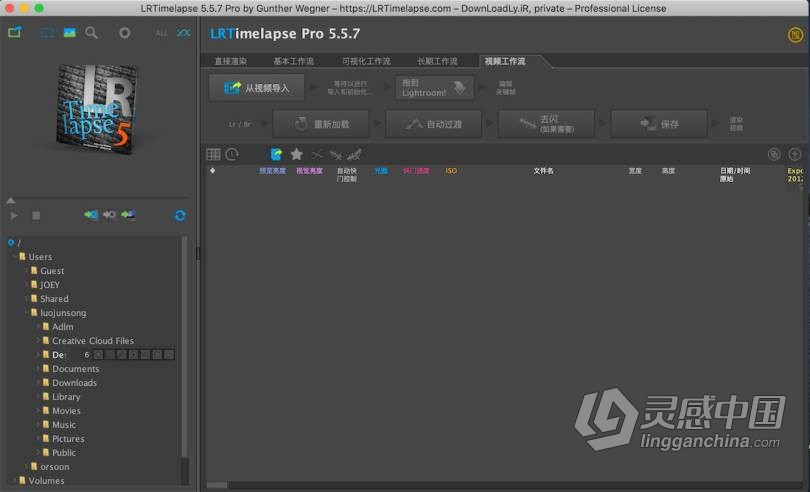Select the Downloads folder
The width and height of the screenshot is (810, 492).
(74, 382)
